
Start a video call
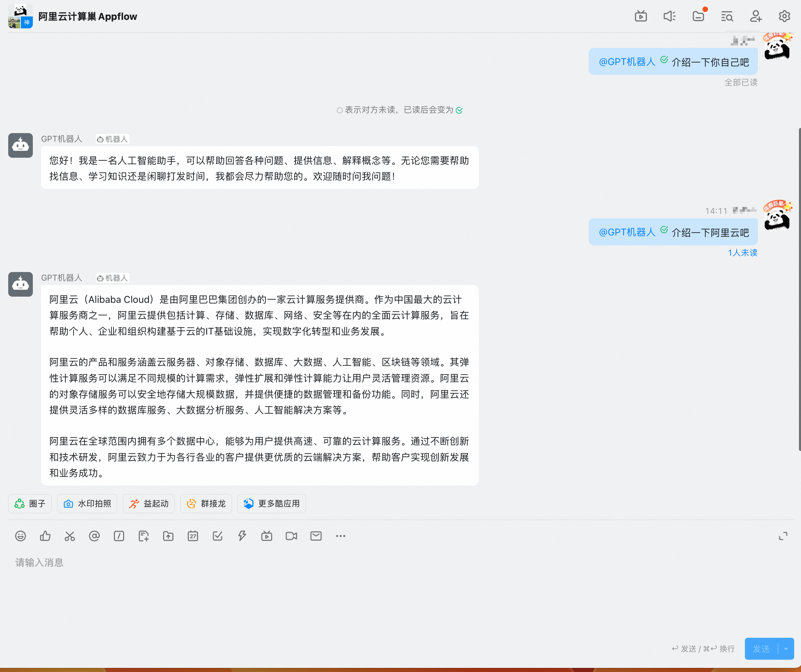[291, 536]
